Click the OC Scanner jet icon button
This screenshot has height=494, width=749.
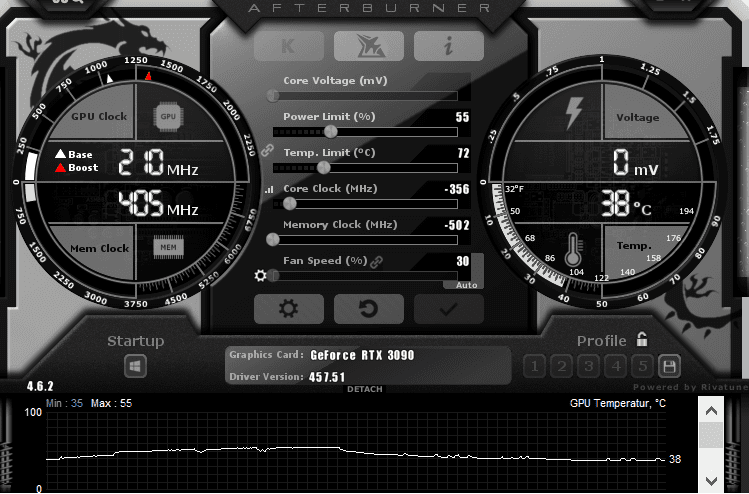tap(369, 46)
